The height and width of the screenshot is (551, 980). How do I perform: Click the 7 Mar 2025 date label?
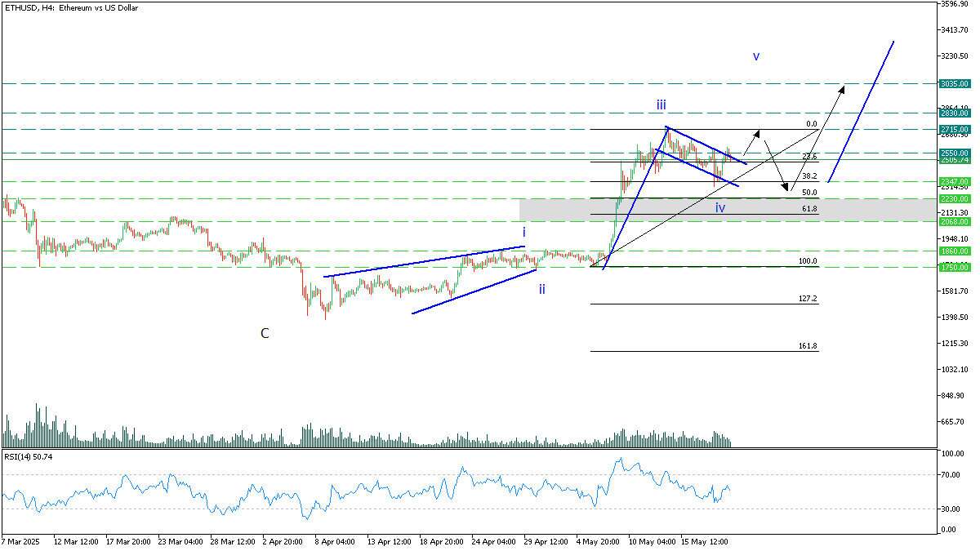(x=20, y=541)
